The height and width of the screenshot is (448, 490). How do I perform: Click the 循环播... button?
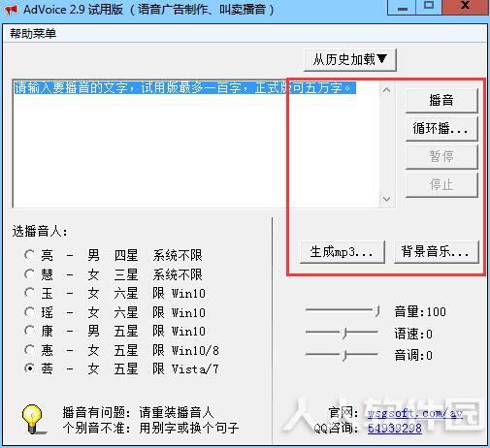pyautogui.click(x=441, y=129)
